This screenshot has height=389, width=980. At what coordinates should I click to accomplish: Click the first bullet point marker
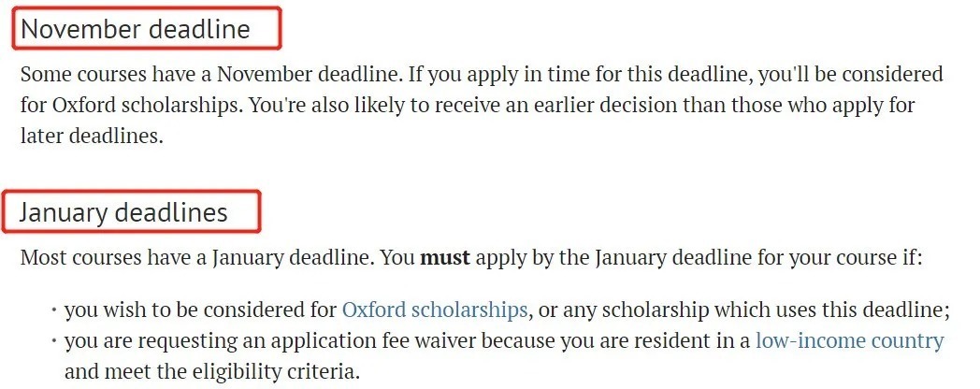[53, 310]
